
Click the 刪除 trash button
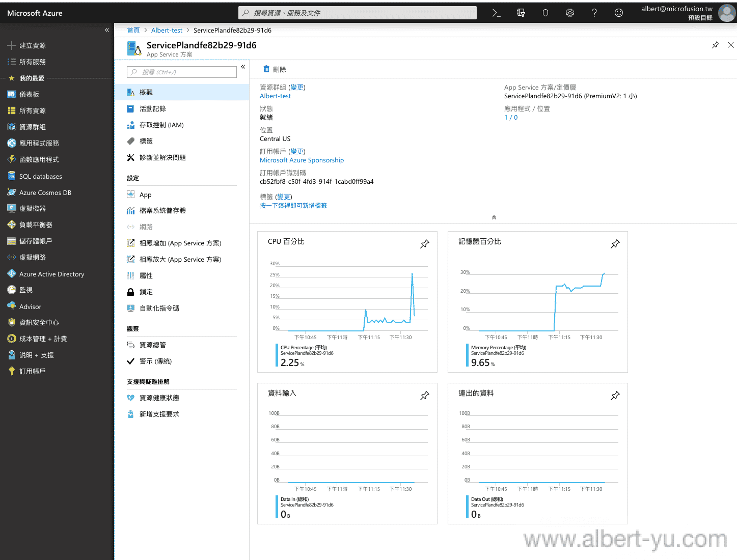(275, 69)
